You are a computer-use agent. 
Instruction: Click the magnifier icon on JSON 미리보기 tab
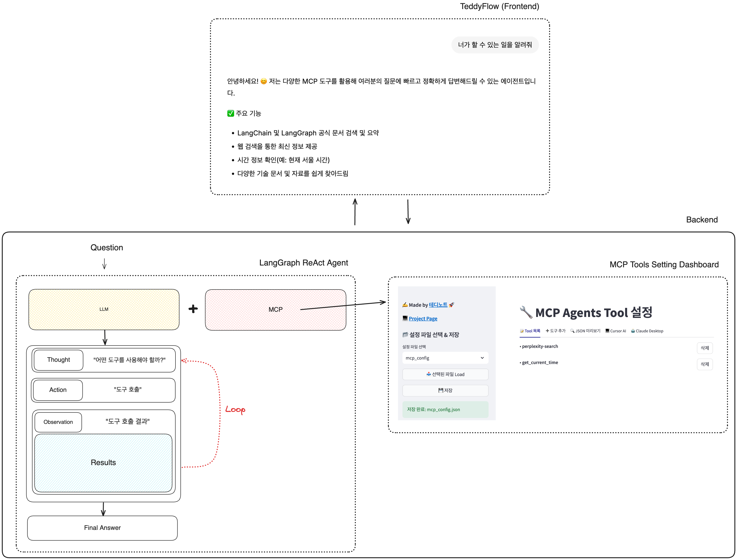(572, 331)
